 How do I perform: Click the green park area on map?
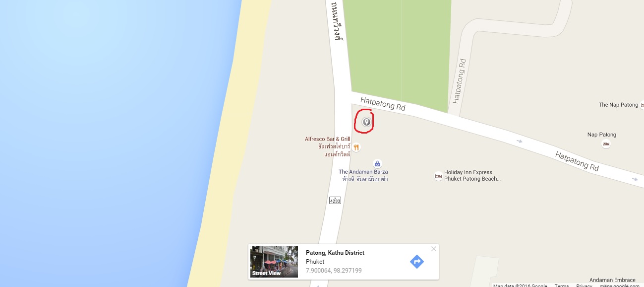pos(397,50)
